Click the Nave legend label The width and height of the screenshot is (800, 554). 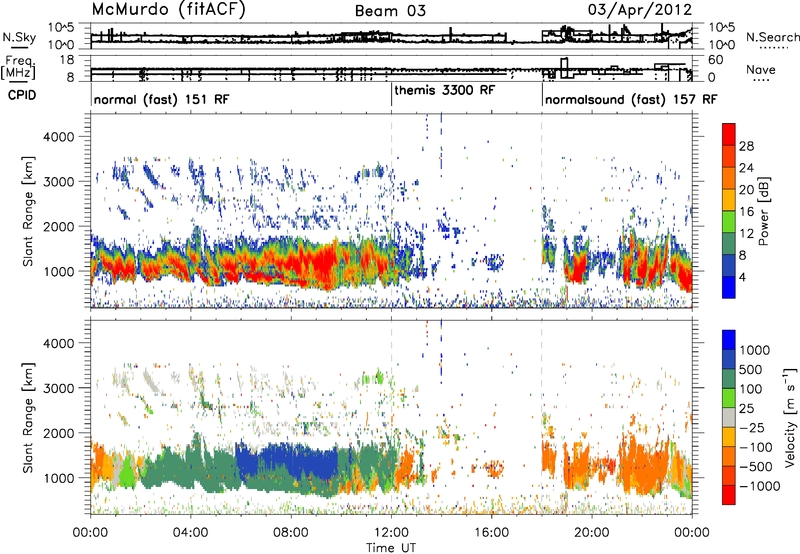[x=761, y=70]
